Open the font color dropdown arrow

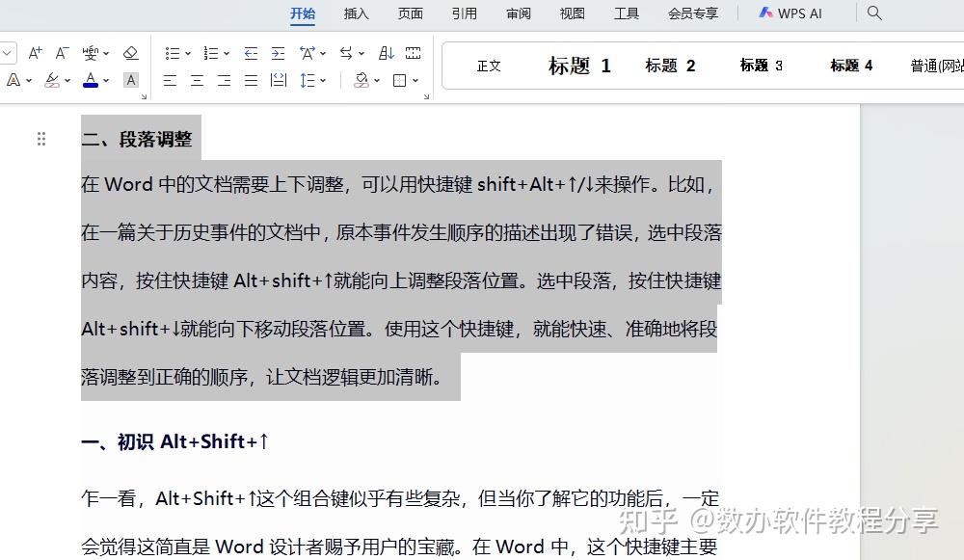tap(104, 80)
